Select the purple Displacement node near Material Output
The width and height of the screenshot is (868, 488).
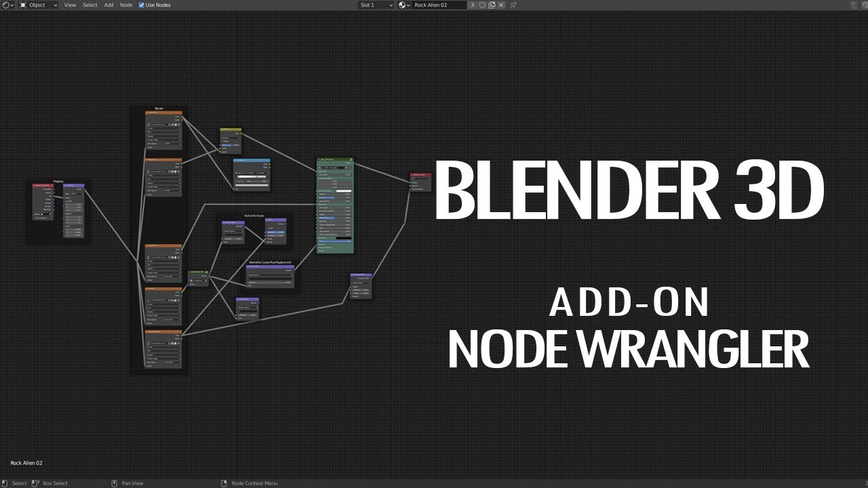click(x=361, y=286)
